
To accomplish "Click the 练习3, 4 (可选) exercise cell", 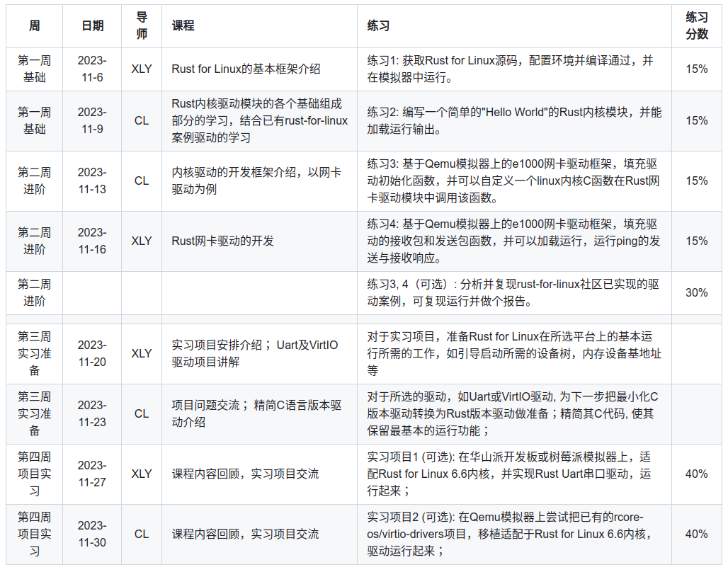I will tap(514, 293).
